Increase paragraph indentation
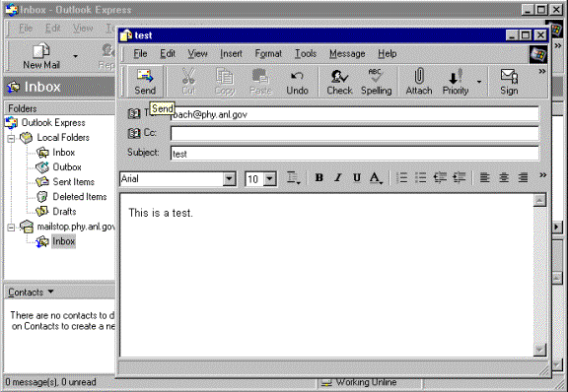The height and width of the screenshot is (392, 568). click(459, 177)
